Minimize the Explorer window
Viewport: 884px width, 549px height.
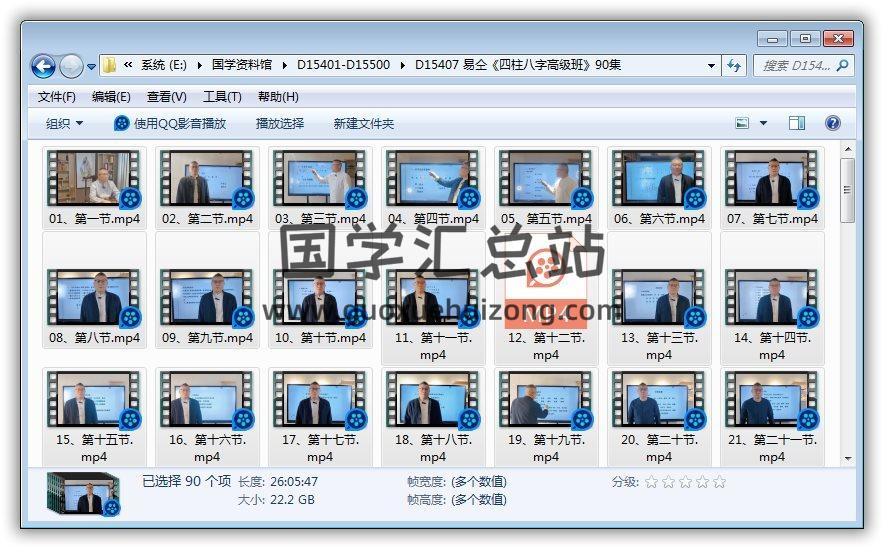(772, 39)
